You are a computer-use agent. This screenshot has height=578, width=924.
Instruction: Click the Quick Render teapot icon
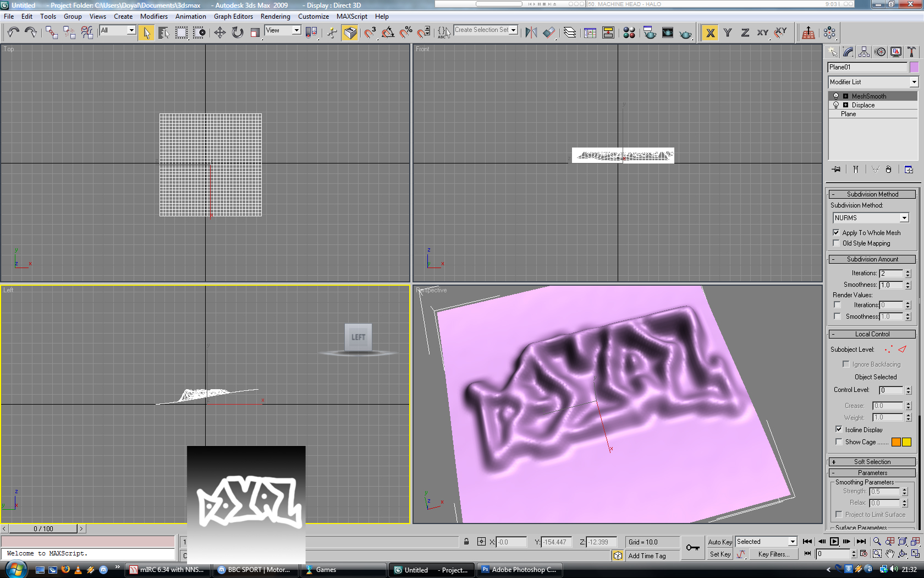(x=685, y=33)
